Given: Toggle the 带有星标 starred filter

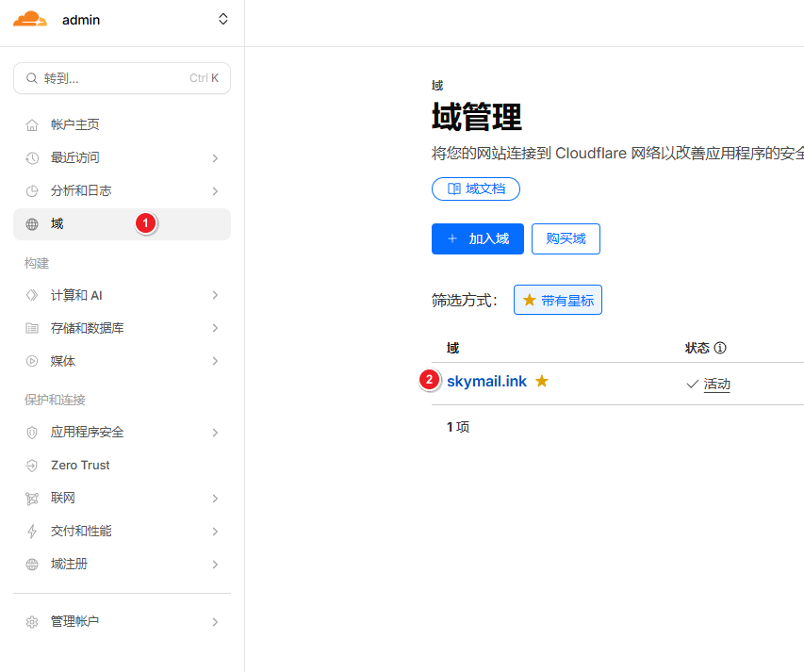Looking at the screenshot, I should click(558, 300).
